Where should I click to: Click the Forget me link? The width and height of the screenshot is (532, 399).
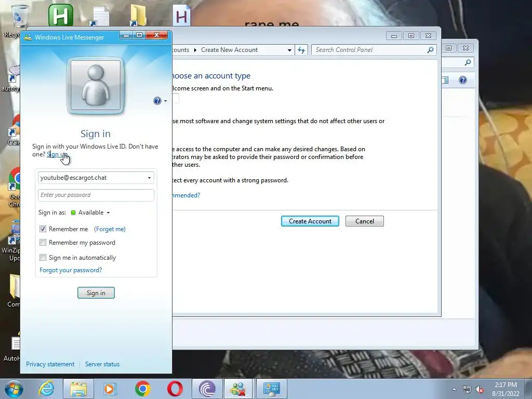click(x=110, y=229)
